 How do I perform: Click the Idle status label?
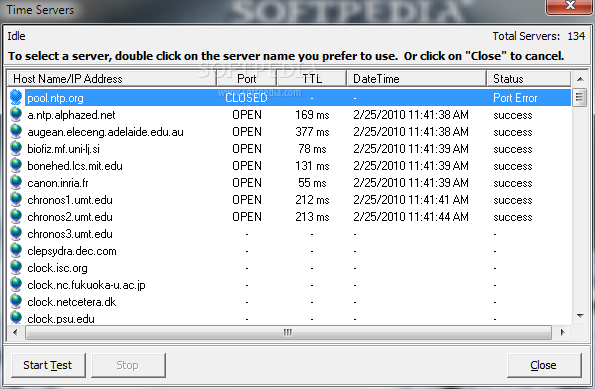tap(16, 36)
